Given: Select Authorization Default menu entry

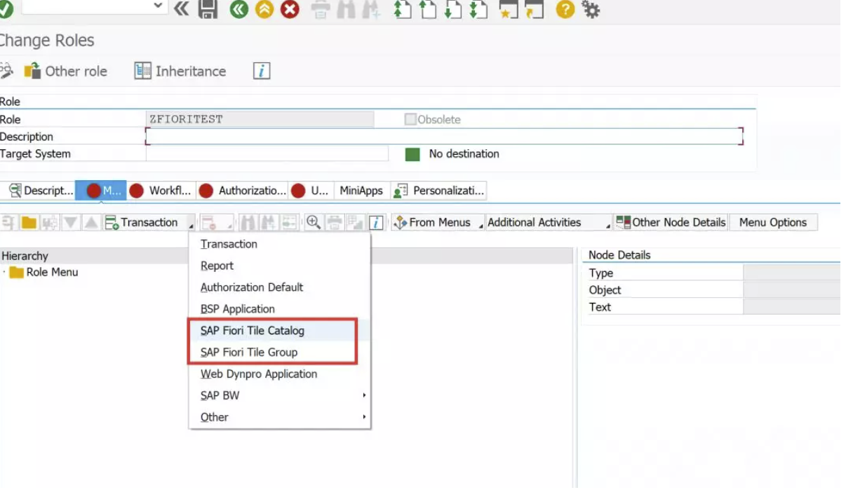Looking at the screenshot, I should click(279, 287).
